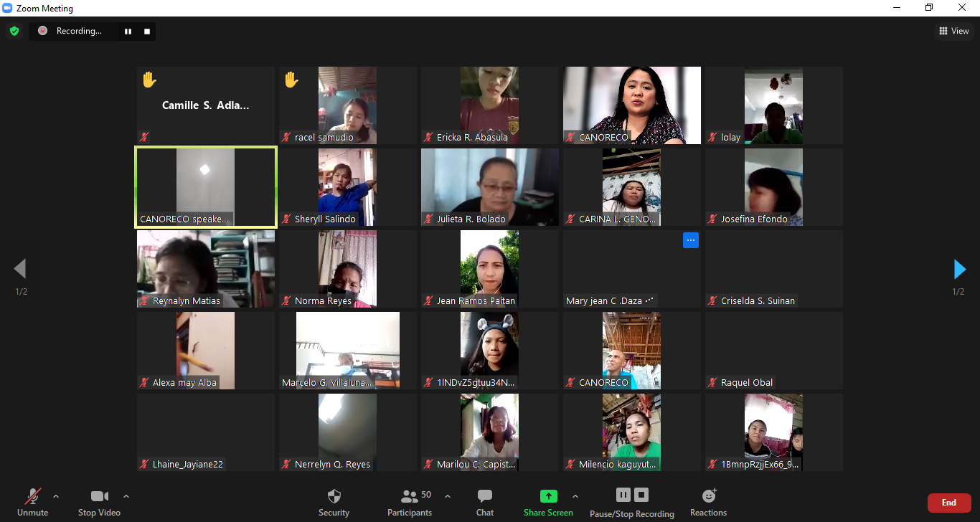The height and width of the screenshot is (522, 980).
Task: Toggle Stop Video camera button
Action: 99,502
